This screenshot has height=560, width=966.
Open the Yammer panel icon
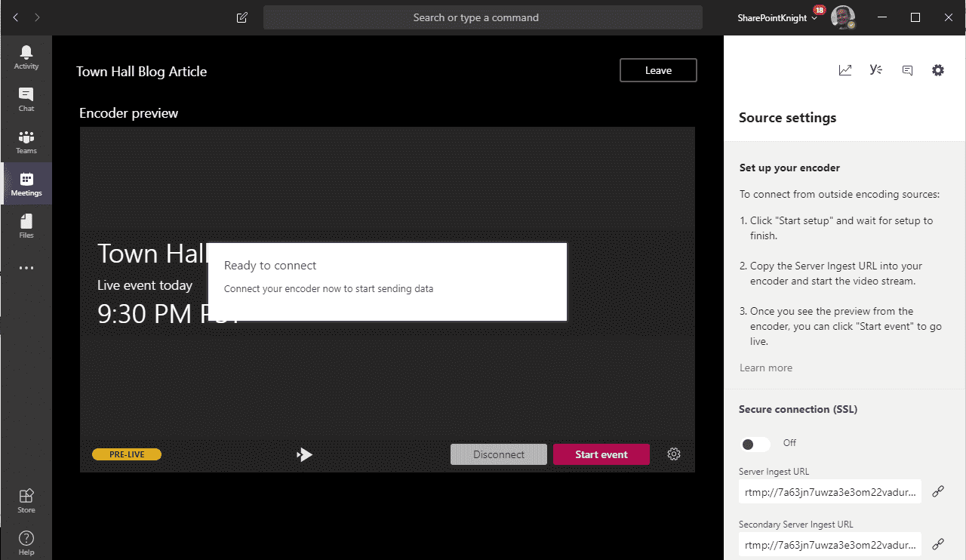coord(876,70)
